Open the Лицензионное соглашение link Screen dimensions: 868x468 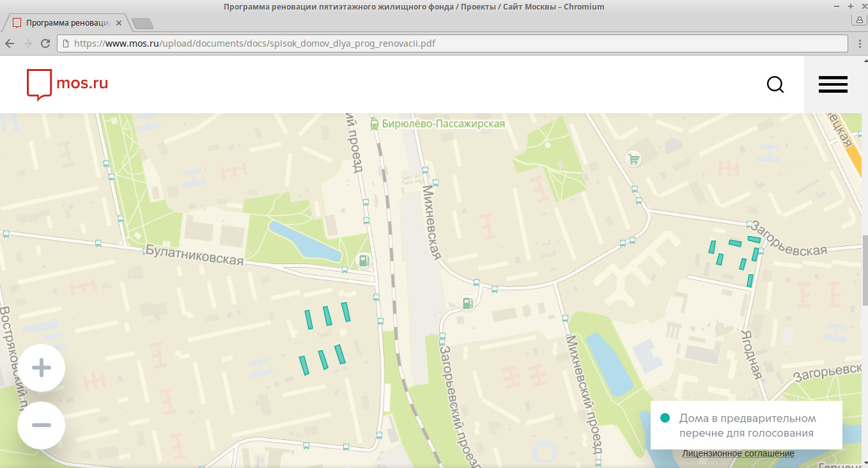(x=738, y=453)
